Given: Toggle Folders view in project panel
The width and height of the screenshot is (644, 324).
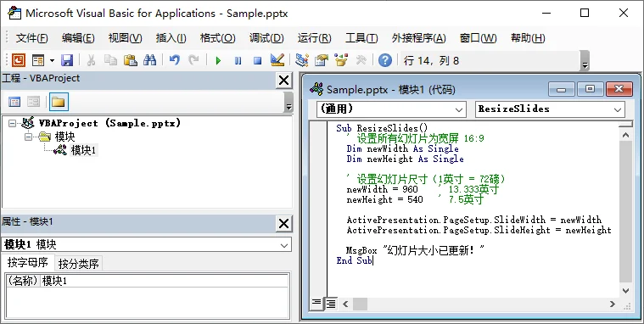Looking at the screenshot, I should [x=59, y=102].
